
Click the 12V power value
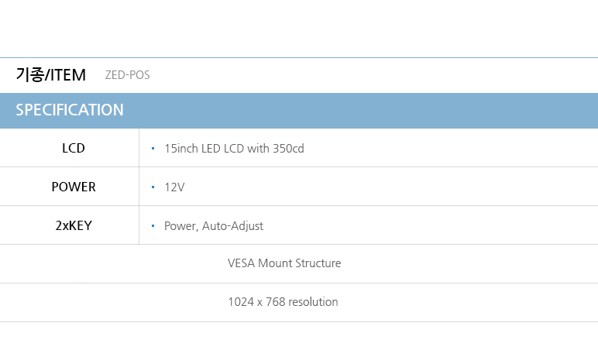(174, 187)
